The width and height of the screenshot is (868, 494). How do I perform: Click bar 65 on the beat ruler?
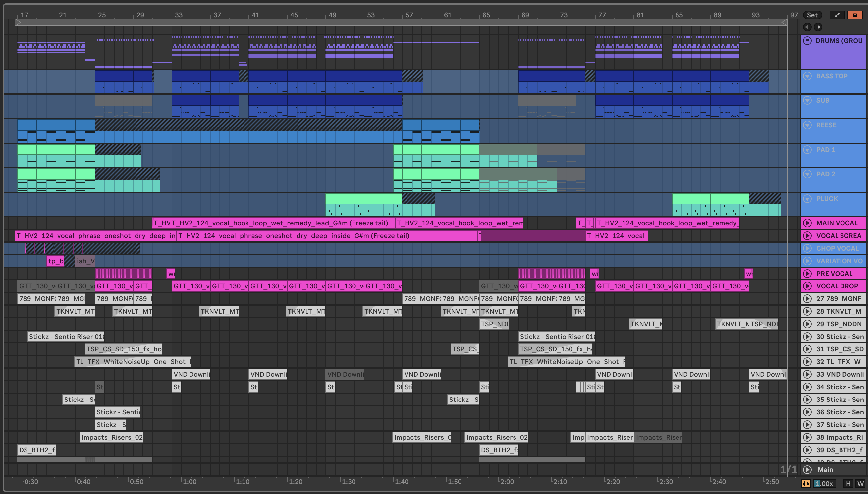(486, 15)
